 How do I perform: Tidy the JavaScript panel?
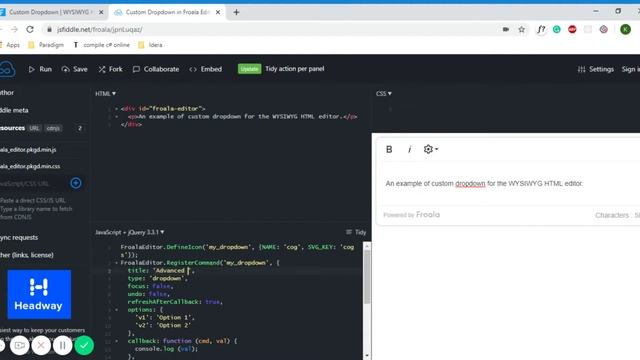click(356, 232)
